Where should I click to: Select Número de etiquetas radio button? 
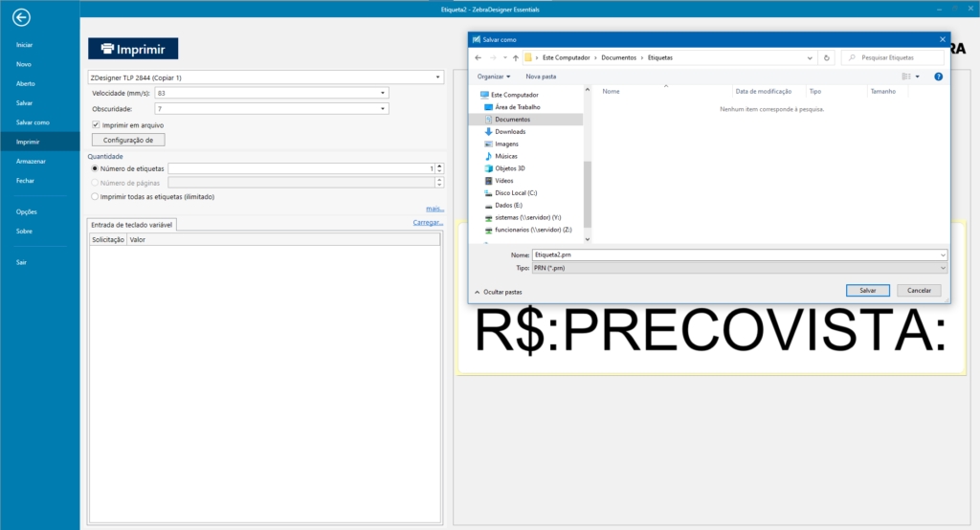pos(95,168)
